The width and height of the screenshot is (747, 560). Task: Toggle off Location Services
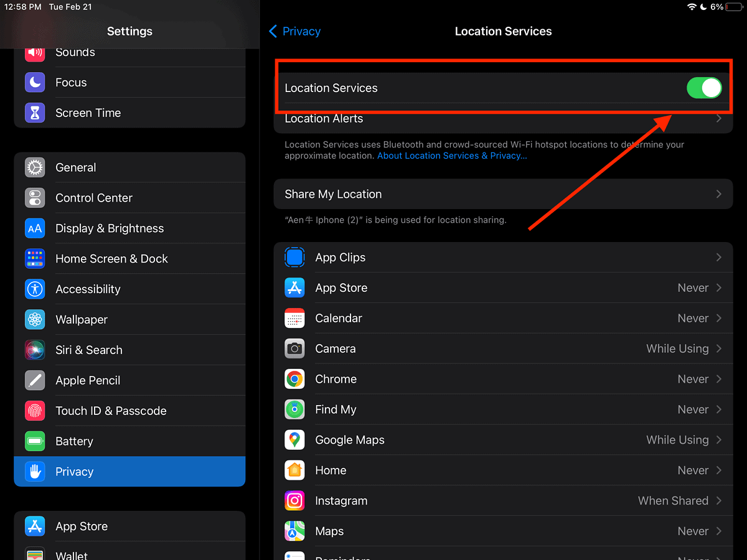[x=704, y=88]
